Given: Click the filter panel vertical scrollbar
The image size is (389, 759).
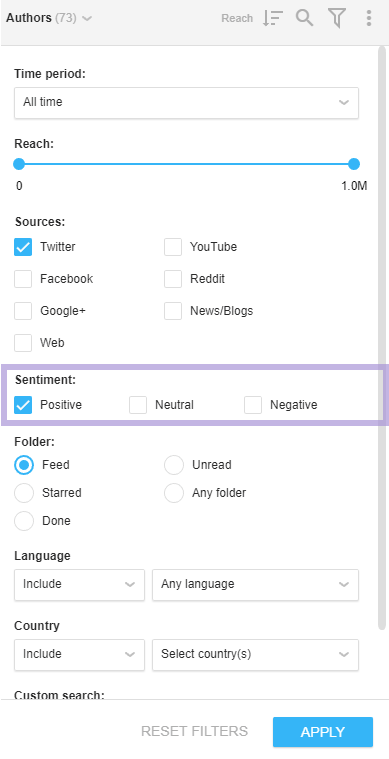Looking at the screenshot, I should point(382,339).
